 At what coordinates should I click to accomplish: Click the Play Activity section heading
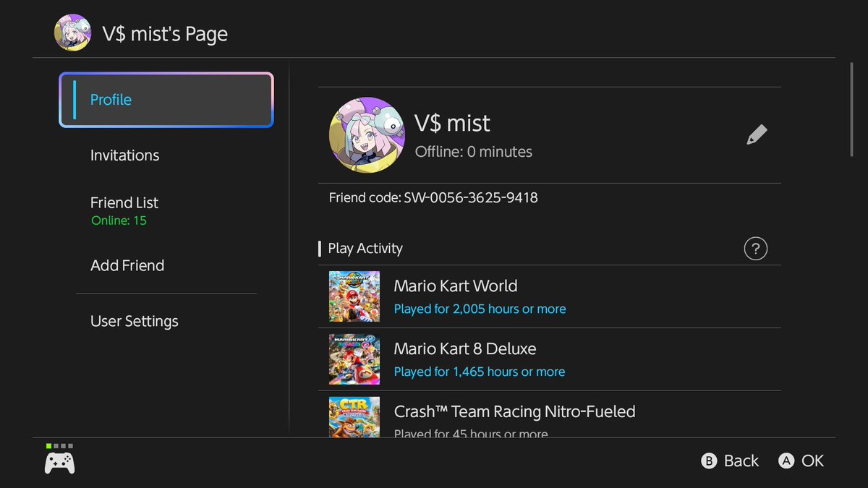pyautogui.click(x=365, y=248)
